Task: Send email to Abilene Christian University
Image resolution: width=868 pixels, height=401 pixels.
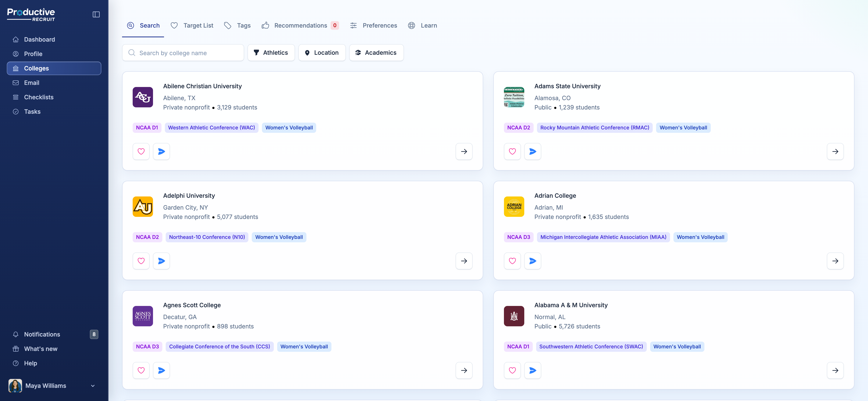Action: coord(161,151)
